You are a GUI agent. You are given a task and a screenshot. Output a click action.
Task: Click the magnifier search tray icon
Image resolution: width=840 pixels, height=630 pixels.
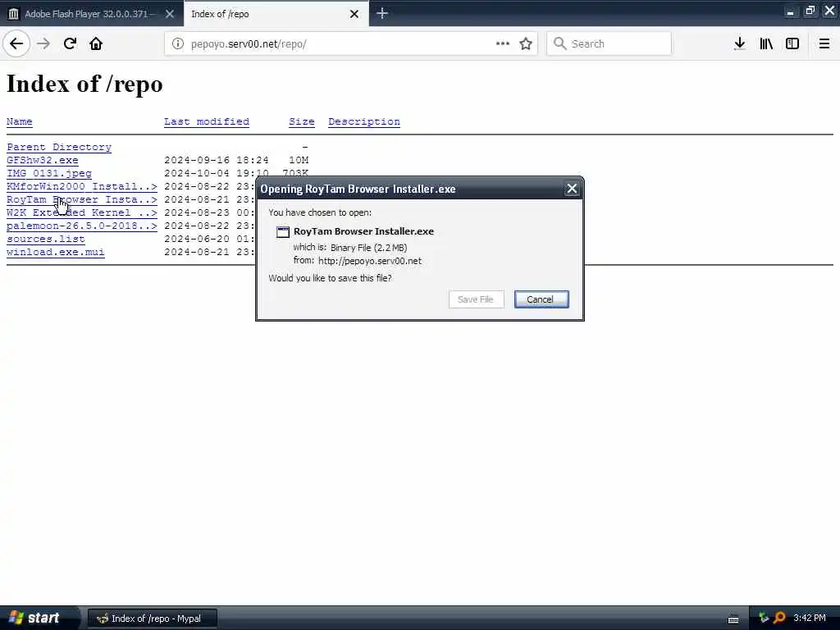point(779,619)
